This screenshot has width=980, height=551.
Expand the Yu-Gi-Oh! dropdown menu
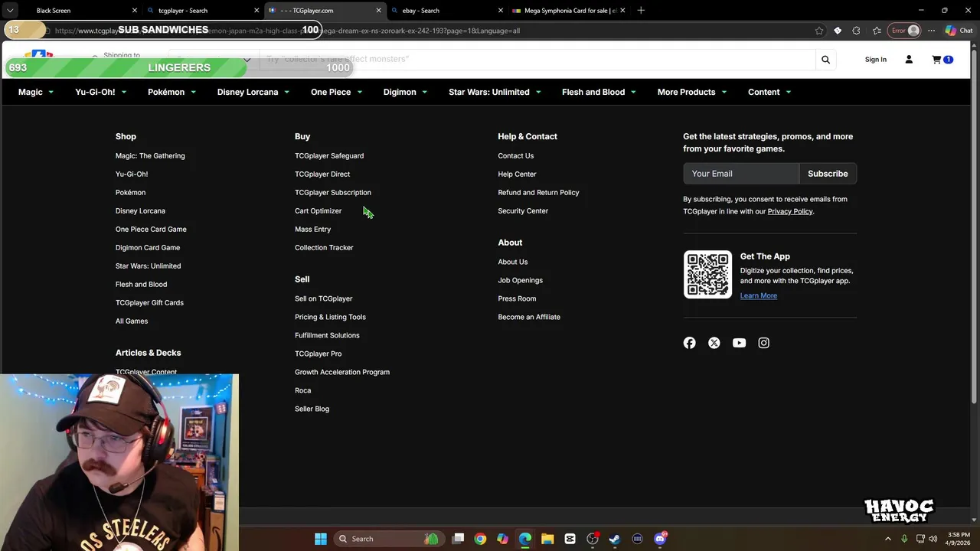pyautogui.click(x=100, y=92)
